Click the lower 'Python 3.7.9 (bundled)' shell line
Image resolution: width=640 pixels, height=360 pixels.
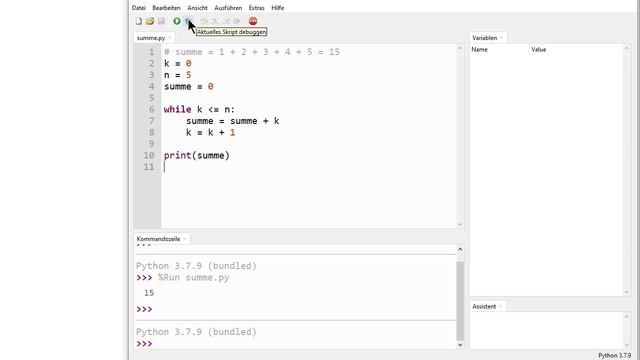(x=196, y=332)
